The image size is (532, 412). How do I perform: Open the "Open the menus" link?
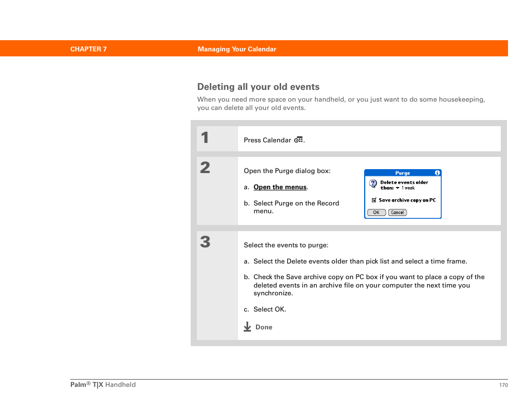[280, 187]
